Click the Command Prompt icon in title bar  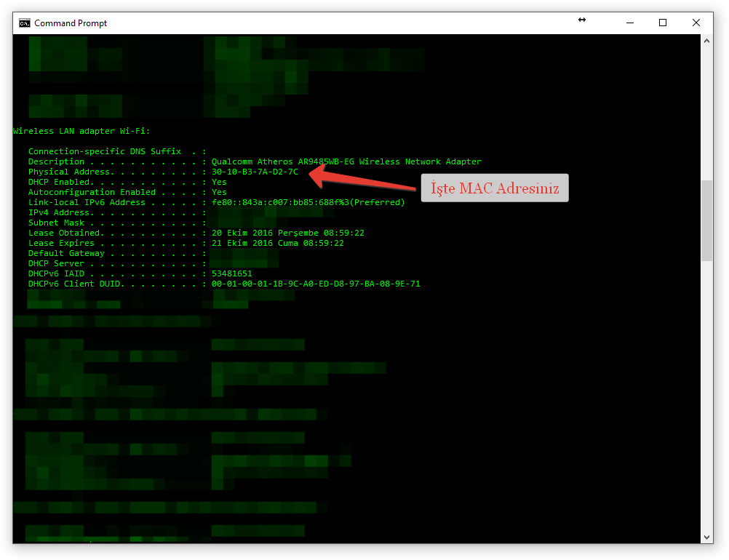[x=24, y=23]
